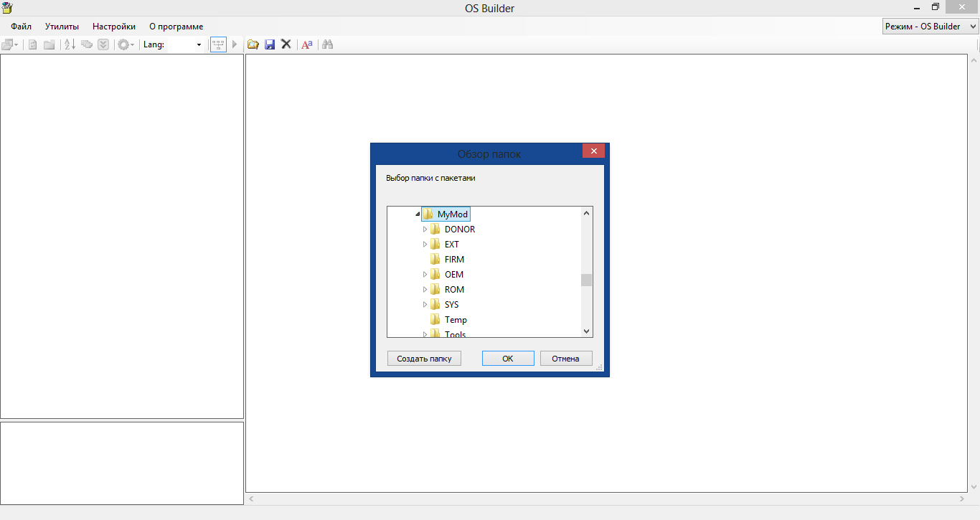
Task: Click the editor horizontal scroll right arrow
Action: [963, 498]
